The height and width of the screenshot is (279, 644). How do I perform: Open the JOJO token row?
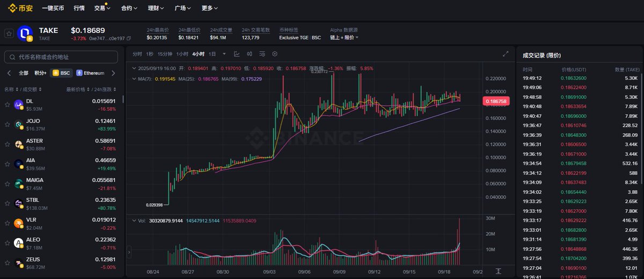point(62,124)
